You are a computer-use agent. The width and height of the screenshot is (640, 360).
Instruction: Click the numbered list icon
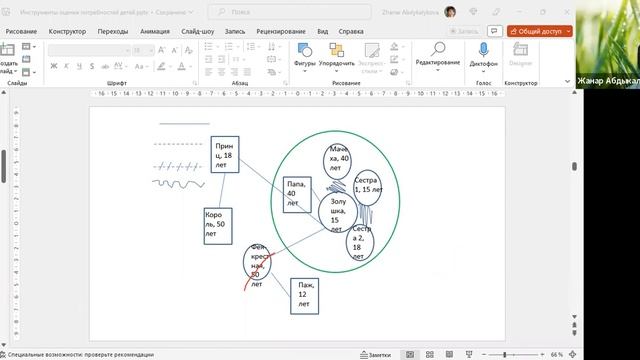coord(229,47)
